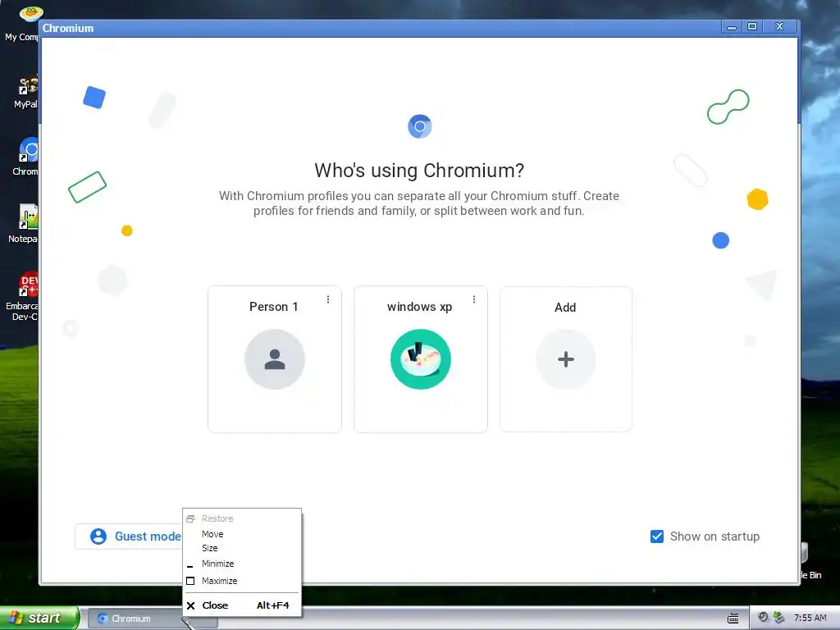This screenshot has height=630, width=840.
Task: Choose Move from the context menu
Action: coord(242,534)
